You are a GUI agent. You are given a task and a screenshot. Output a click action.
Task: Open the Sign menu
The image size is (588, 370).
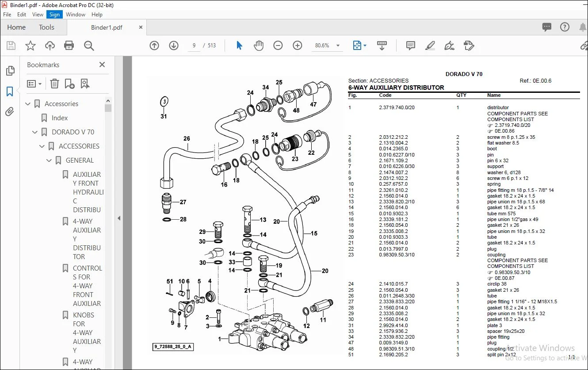tap(54, 15)
